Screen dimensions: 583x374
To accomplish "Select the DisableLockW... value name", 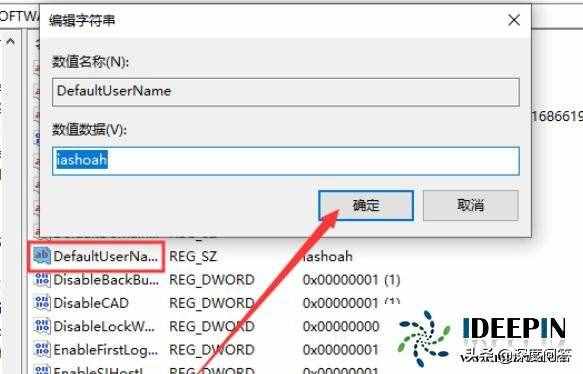I will coord(104,326).
